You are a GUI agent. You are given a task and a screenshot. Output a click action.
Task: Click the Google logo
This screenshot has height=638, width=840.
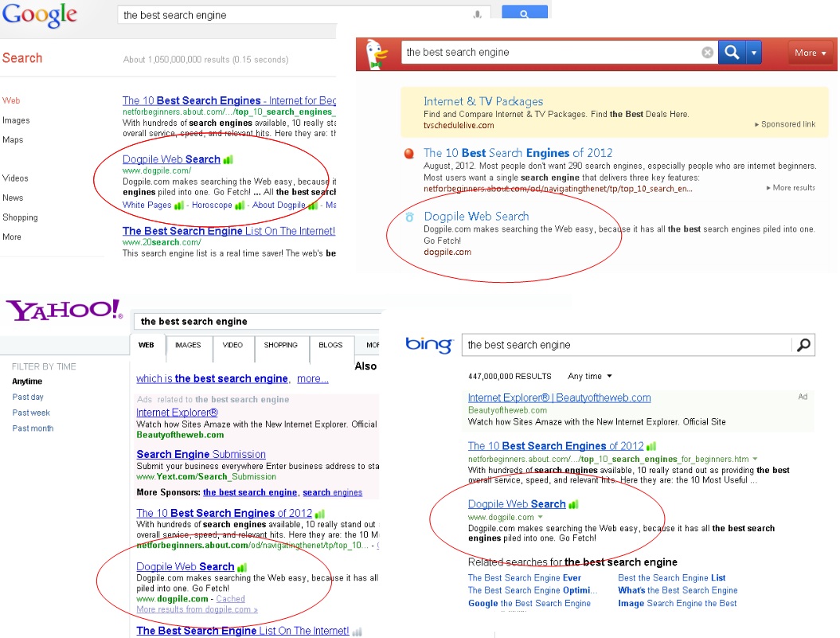[40, 15]
